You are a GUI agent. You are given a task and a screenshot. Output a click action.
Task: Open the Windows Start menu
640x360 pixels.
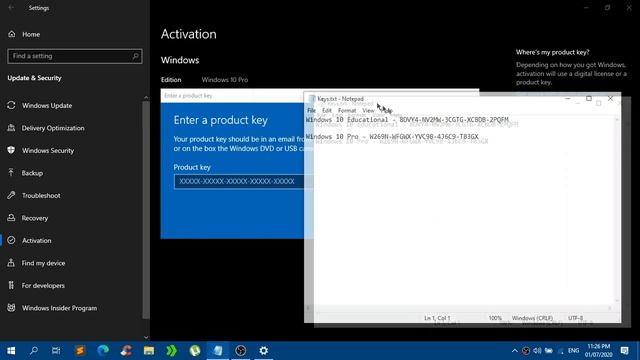pyautogui.click(x=11, y=351)
